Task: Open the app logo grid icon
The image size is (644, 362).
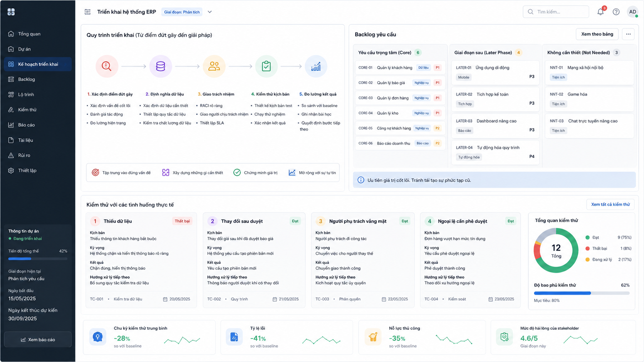Action: coord(11,12)
